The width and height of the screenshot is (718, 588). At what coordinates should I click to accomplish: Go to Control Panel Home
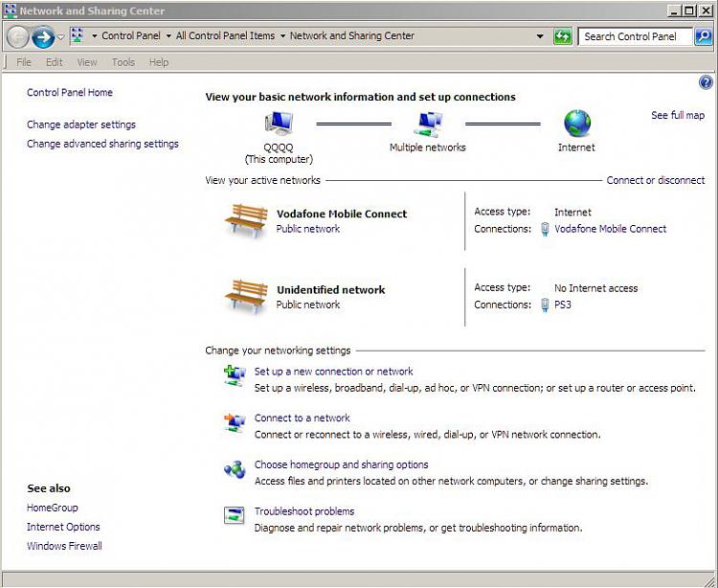coord(70,92)
